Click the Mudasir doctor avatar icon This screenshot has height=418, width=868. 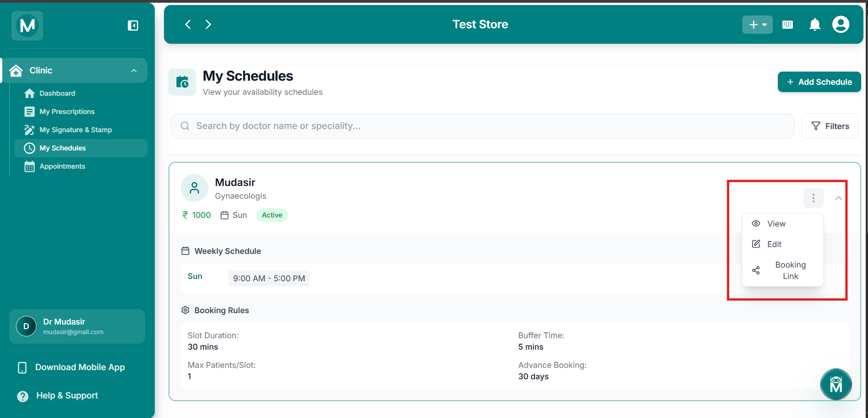pyautogui.click(x=194, y=188)
